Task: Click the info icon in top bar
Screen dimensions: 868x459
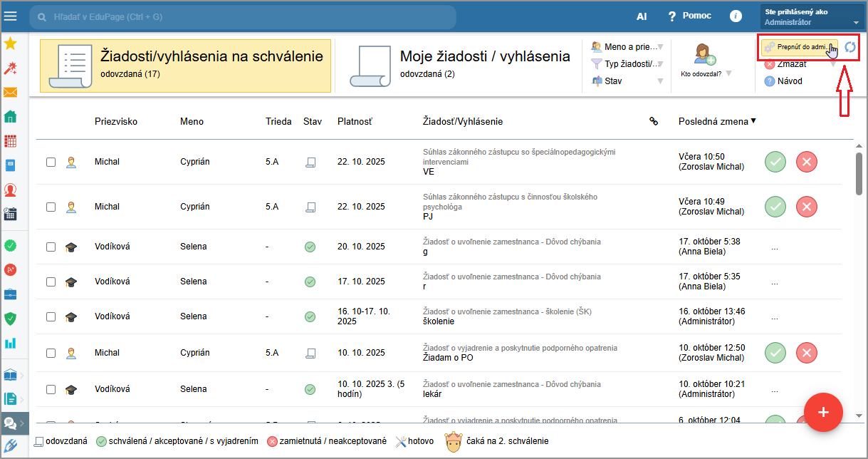Action: (x=736, y=16)
